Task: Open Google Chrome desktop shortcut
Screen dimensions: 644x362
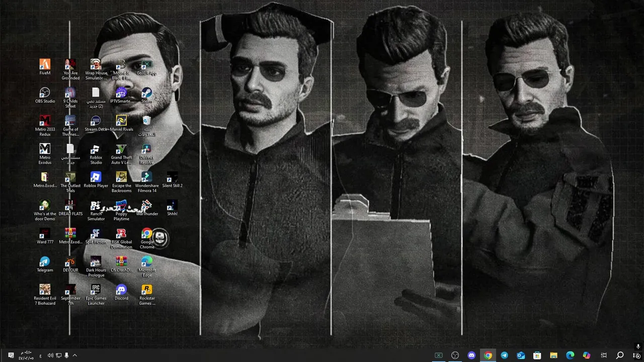Action: [x=147, y=238]
